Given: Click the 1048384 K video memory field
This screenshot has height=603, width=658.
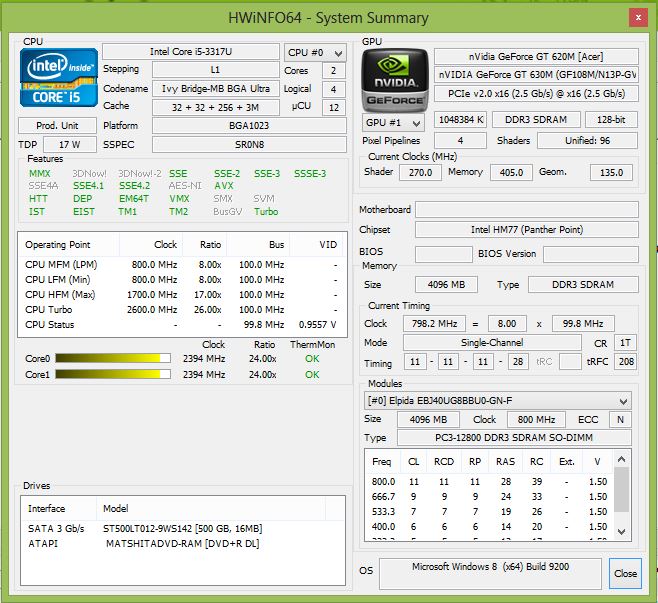Looking at the screenshot, I should 460,120.
